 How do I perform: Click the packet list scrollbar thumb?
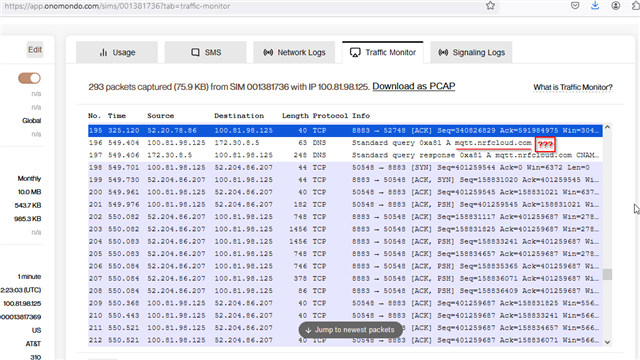pyautogui.click(x=607, y=274)
